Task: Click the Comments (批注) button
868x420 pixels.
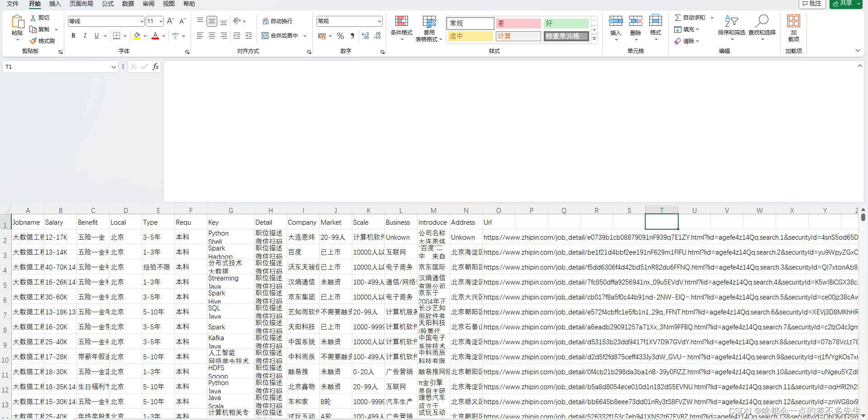Action: point(812,4)
